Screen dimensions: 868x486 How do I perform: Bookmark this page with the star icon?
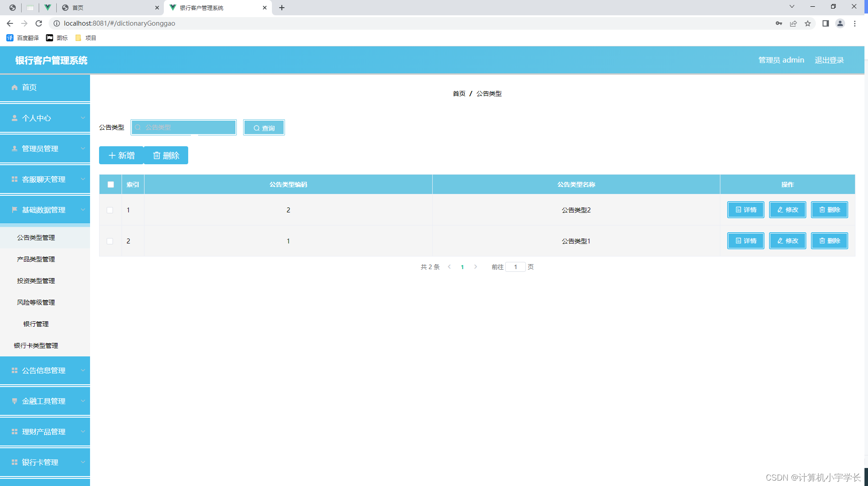pos(808,23)
